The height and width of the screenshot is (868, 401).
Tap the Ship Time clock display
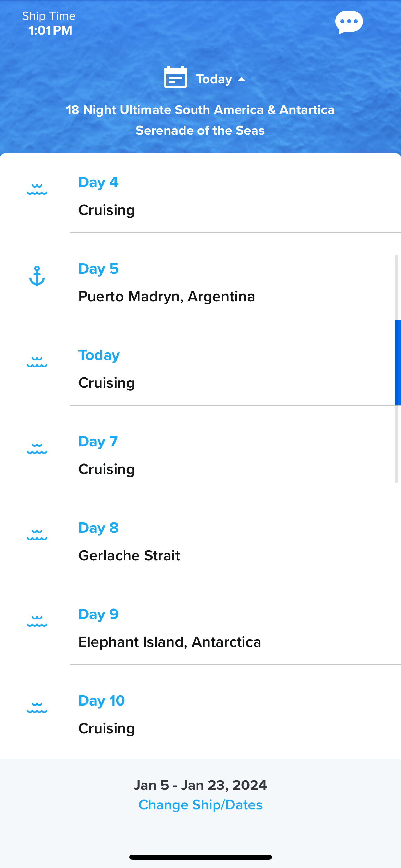click(x=49, y=23)
